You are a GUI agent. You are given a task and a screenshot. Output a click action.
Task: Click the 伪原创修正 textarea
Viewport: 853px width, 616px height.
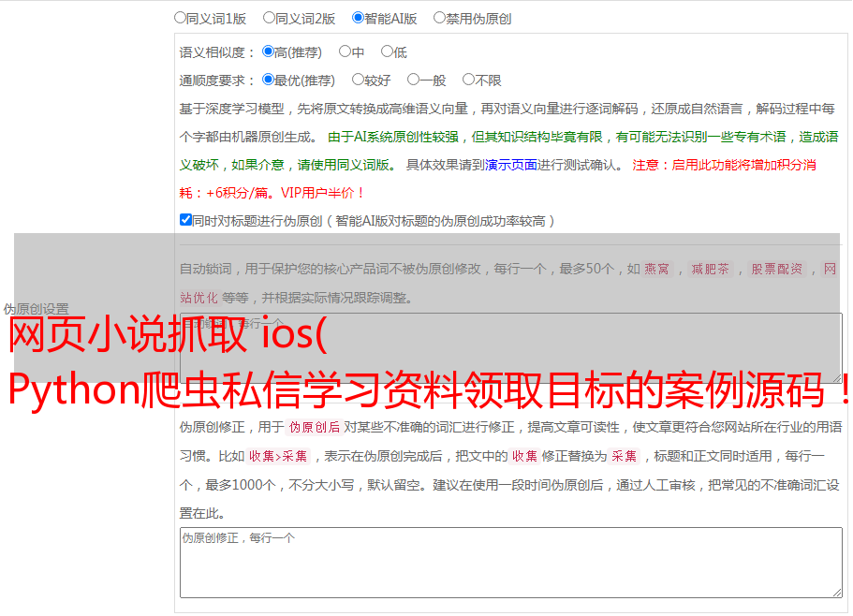click(511, 563)
